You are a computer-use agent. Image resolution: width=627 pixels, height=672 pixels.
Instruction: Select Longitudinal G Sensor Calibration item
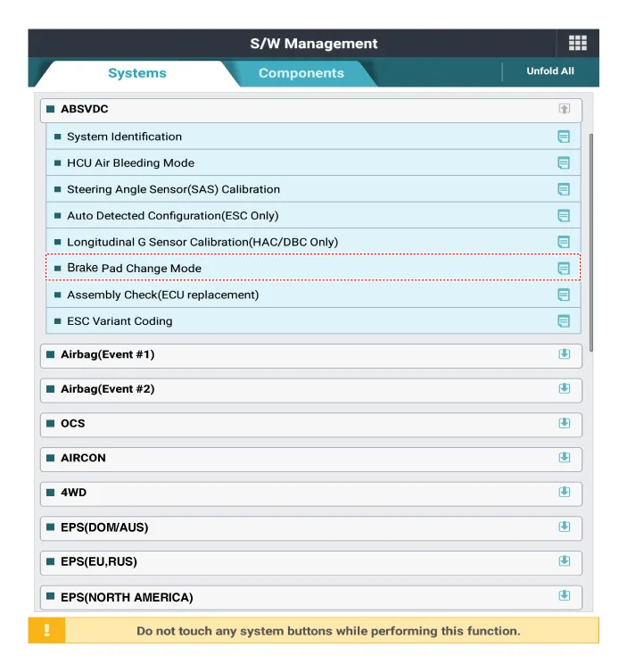[x=202, y=242]
